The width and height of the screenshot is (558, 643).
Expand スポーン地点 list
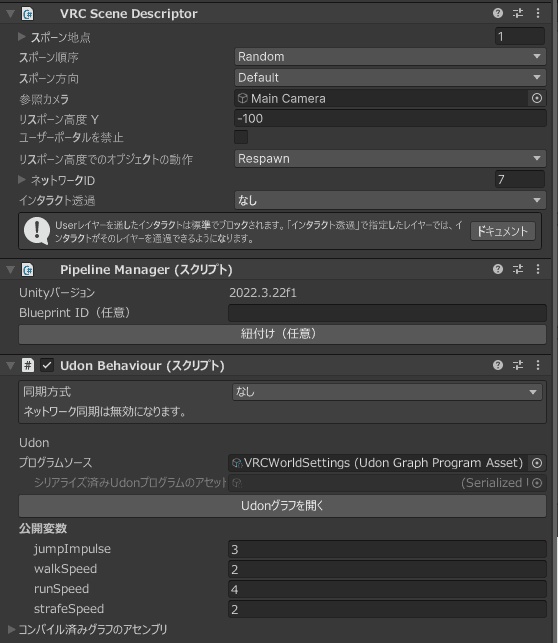coord(22,36)
